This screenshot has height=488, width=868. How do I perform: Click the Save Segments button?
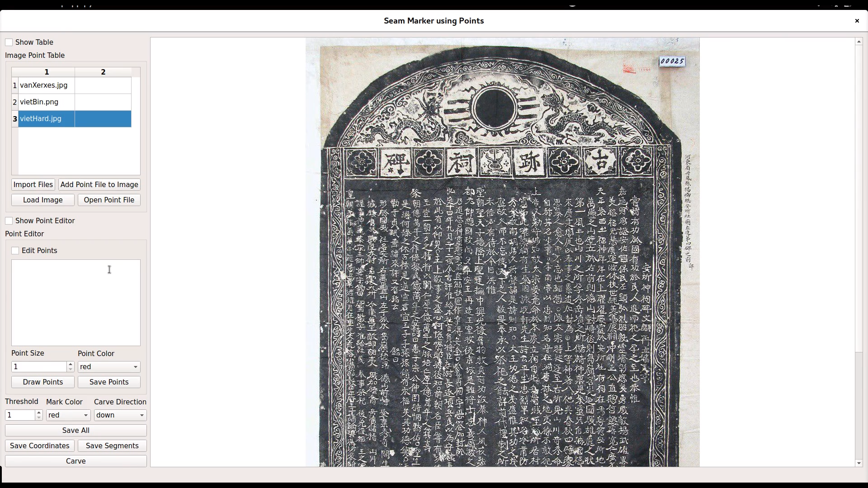(112, 446)
